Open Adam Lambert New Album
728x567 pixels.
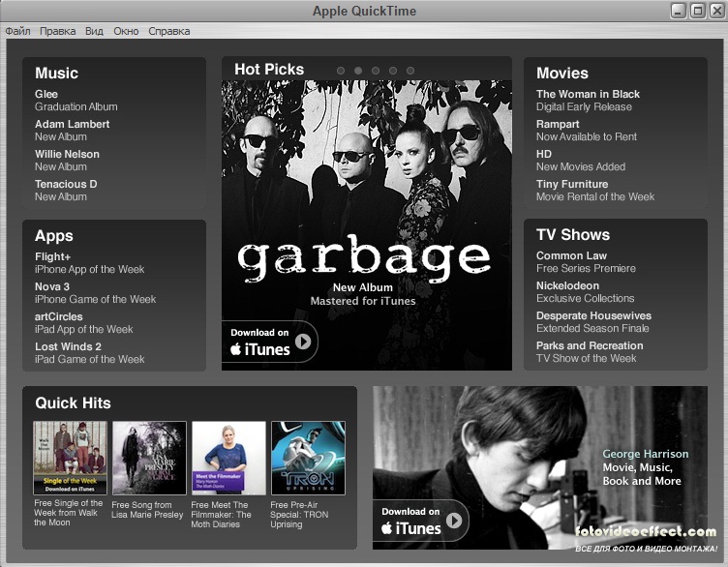pos(72,131)
